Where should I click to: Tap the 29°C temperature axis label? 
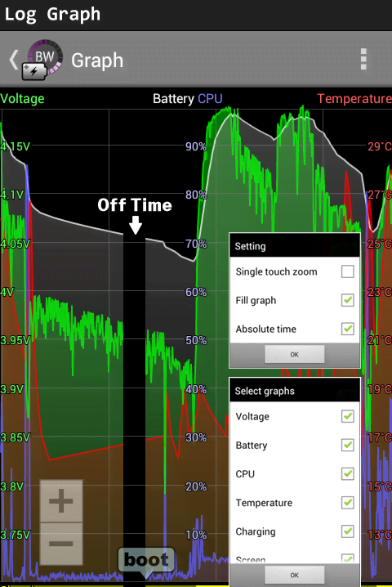coord(380,146)
